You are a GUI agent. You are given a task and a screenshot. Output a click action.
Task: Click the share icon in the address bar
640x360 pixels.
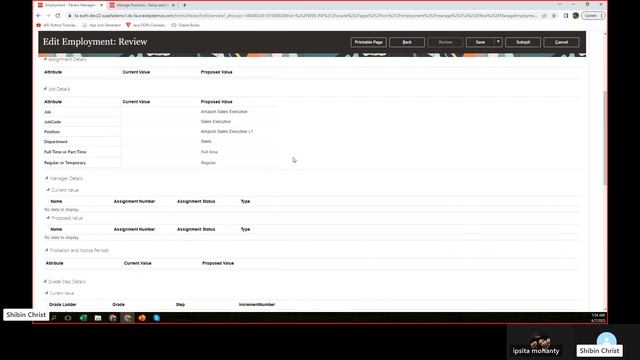pyautogui.click(x=544, y=16)
